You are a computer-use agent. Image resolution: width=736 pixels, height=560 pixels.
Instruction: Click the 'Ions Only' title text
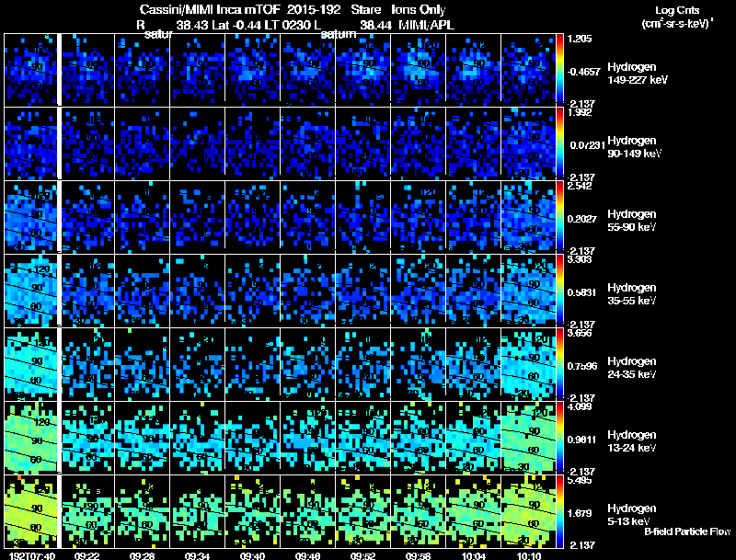coord(419,9)
